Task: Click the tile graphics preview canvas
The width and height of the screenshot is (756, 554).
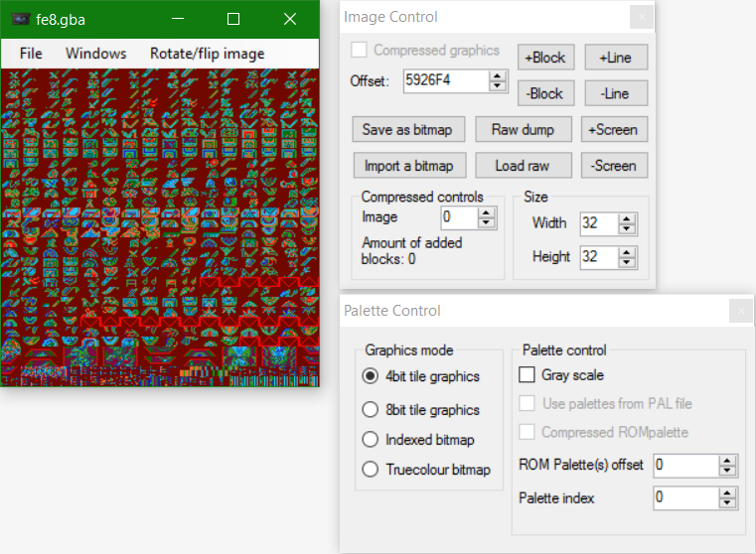Action: point(159,226)
